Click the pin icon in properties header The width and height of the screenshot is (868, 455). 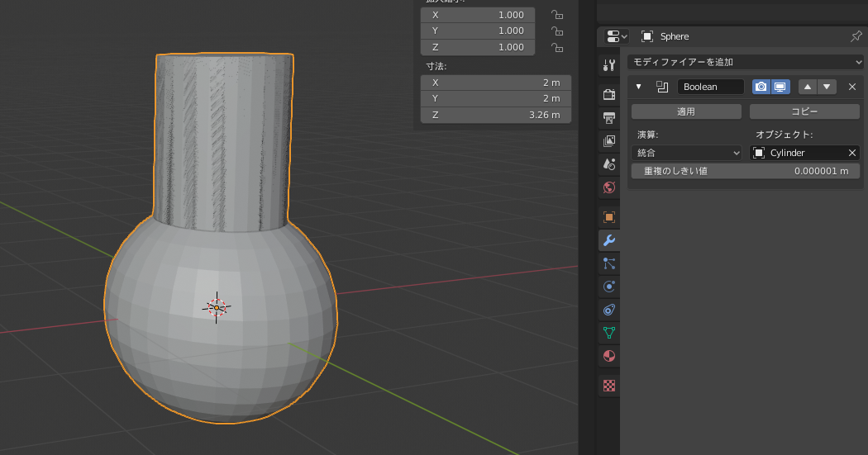coord(856,36)
